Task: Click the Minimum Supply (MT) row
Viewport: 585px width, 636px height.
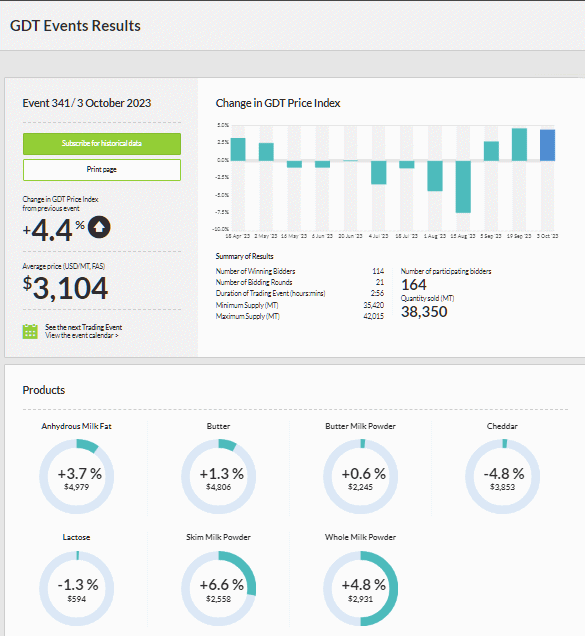Action: [300, 305]
